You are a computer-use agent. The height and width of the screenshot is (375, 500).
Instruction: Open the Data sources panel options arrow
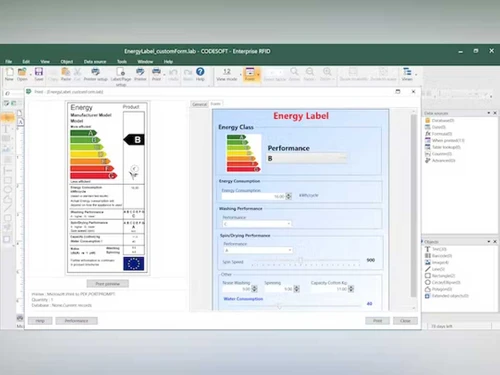tap(489, 113)
